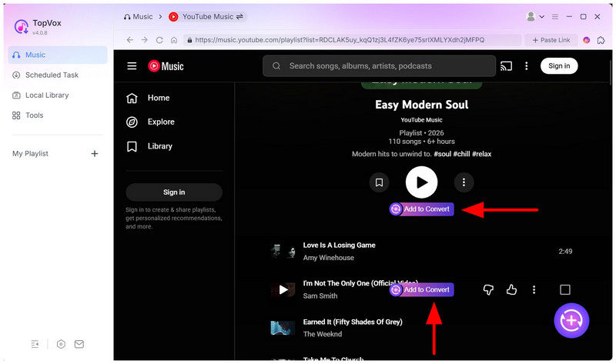
Task: Click Love Is A Losing Game thumbnail
Action: [x=283, y=252]
